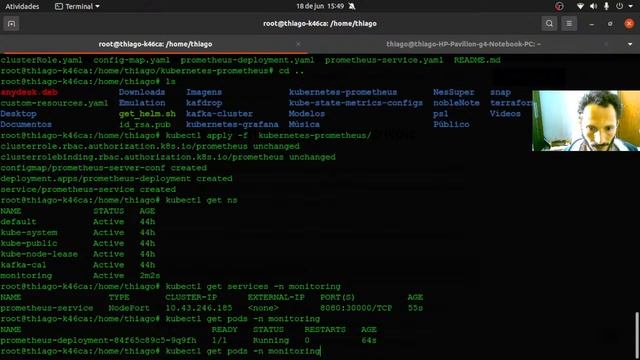Open the power menu icon
The height and width of the screenshot is (360, 640).
click(x=620, y=7)
